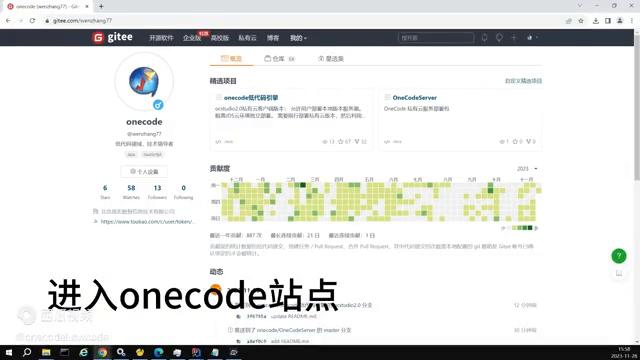Click the darkest square in contribution legend
This screenshot has width=640, height=360.
530,228
